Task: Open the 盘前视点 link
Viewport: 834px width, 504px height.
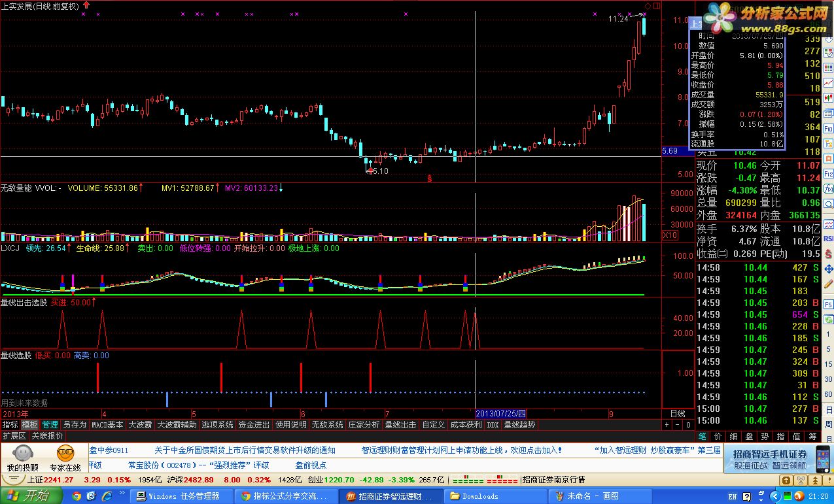Action: tap(311, 465)
